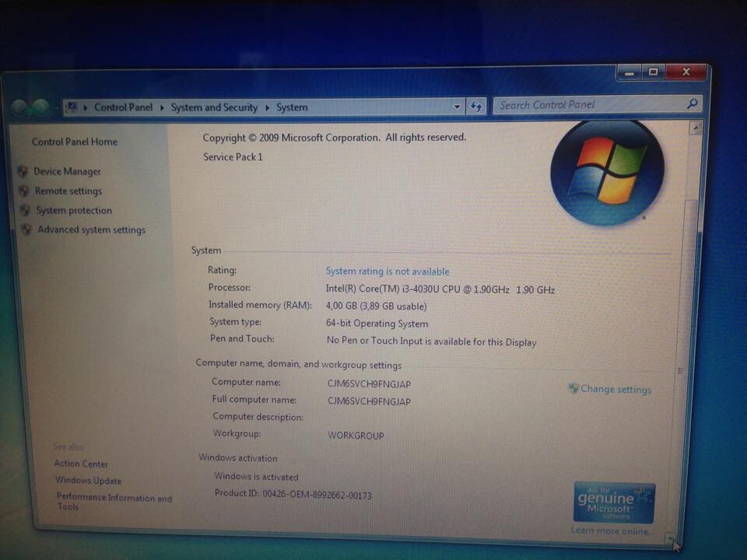Open Action Center link
Screen dimensions: 747x560
(x=81, y=464)
